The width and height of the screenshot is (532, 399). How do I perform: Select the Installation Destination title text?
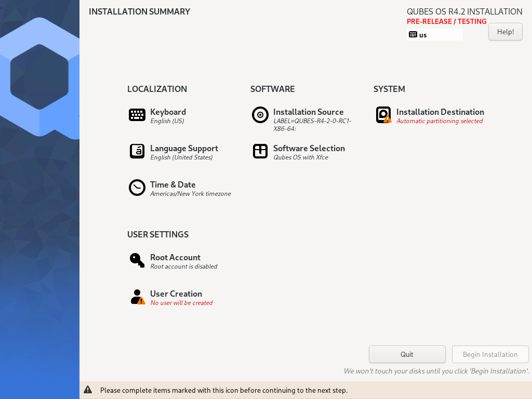click(440, 112)
